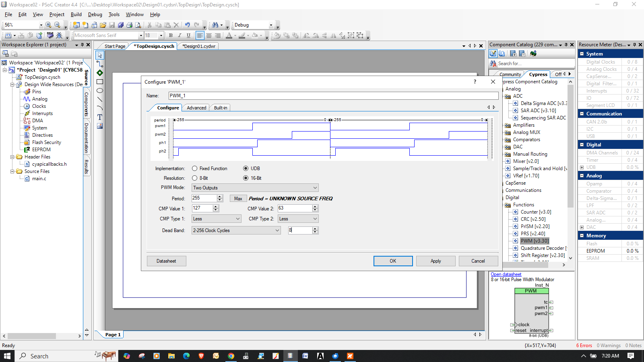Click the CMP Value 1 input field
Image resolution: width=644 pixels, height=362 pixels.
pyautogui.click(x=202, y=208)
